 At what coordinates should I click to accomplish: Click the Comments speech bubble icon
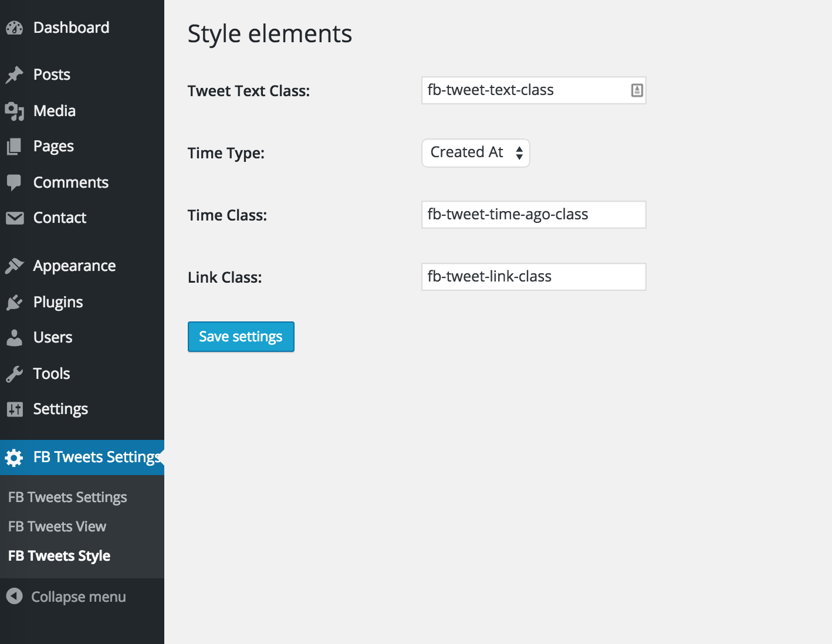pyautogui.click(x=14, y=182)
